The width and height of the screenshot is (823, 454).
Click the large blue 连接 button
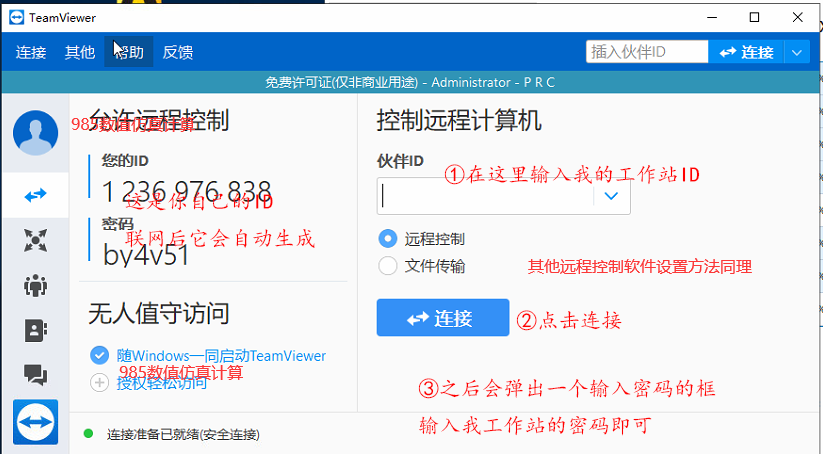pos(443,318)
